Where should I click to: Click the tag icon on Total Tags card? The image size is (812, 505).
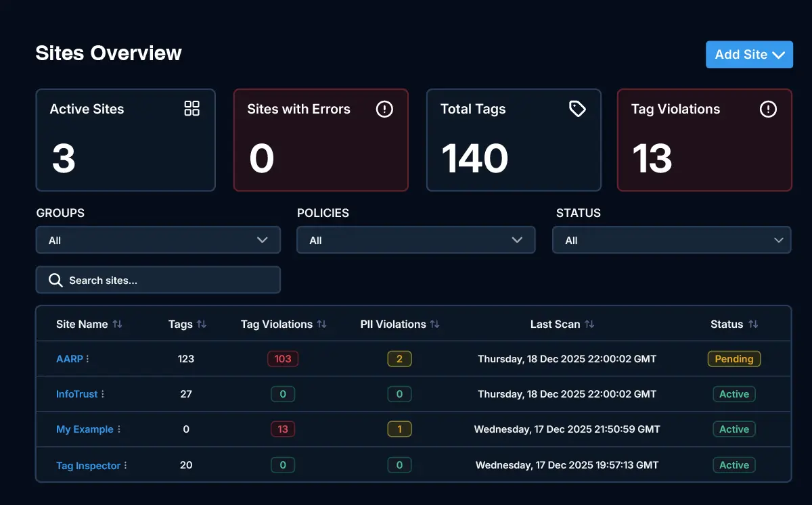coord(577,109)
